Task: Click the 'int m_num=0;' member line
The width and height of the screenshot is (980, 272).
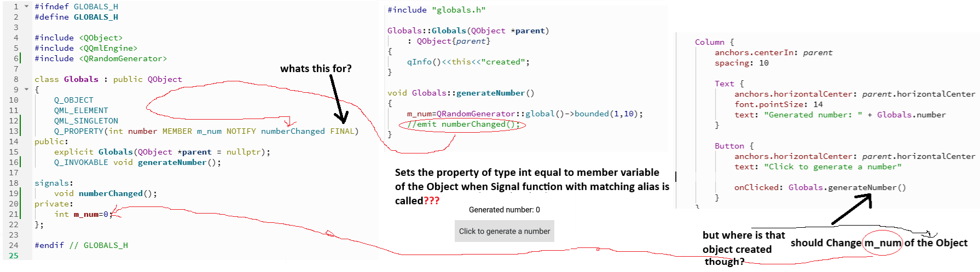Action: pos(84,214)
